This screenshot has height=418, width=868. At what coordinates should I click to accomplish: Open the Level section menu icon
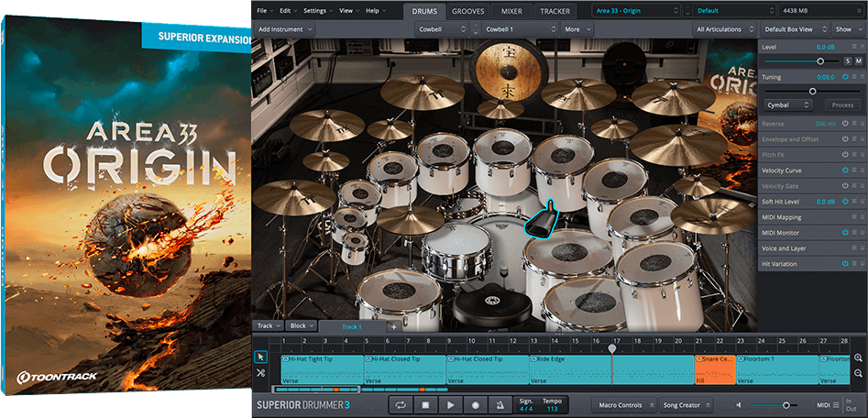[x=854, y=47]
